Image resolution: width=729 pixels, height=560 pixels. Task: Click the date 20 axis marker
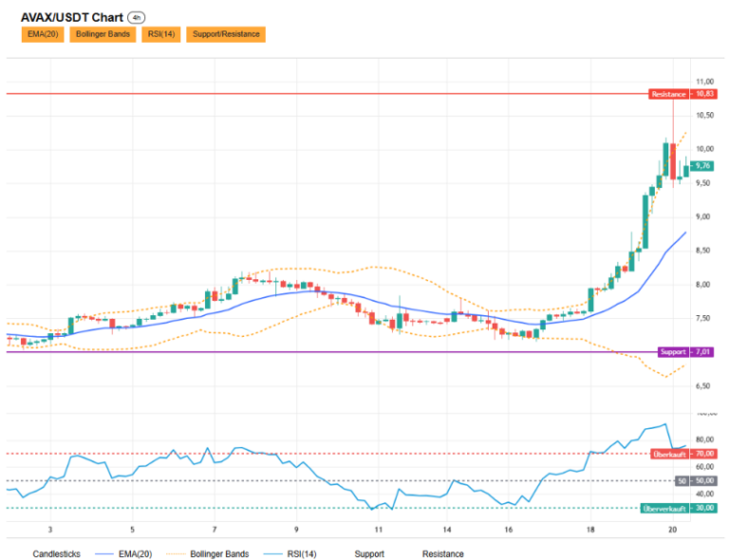[x=672, y=530]
